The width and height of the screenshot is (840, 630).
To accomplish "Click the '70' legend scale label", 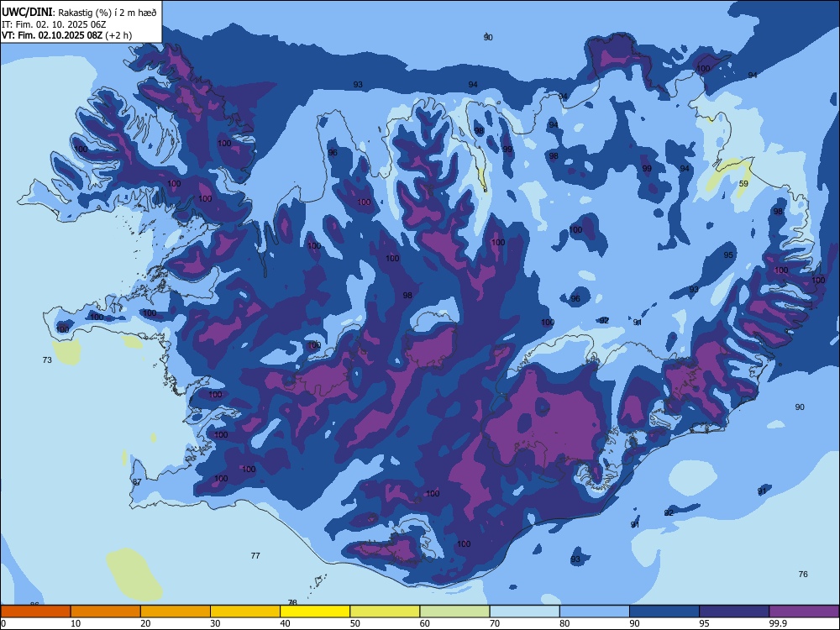I will [495, 623].
